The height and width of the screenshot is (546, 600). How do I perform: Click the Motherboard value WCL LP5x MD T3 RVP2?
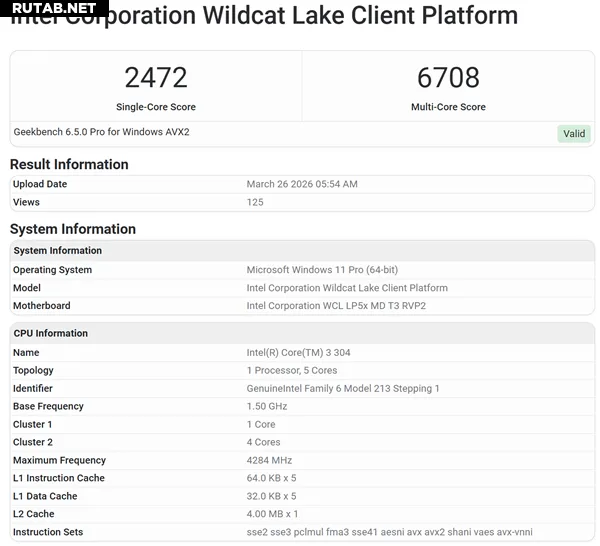tap(336, 306)
